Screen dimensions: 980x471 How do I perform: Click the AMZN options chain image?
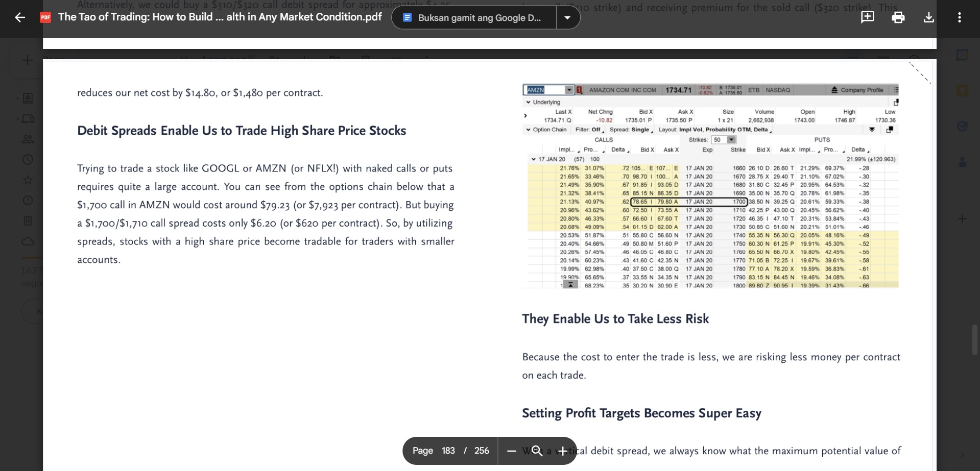coord(710,186)
